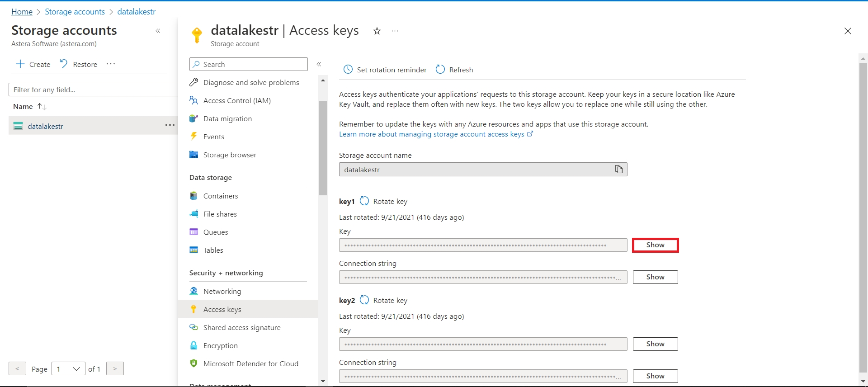Show the key2 Key value
Viewport: 868px width, 387px height.
pos(655,344)
